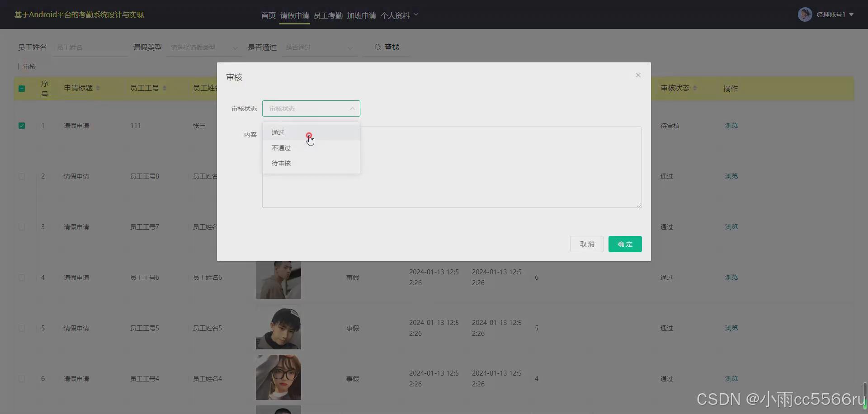
Task: Click the photo thumbnail of 员工姓名6
Action: coord(278,280)
